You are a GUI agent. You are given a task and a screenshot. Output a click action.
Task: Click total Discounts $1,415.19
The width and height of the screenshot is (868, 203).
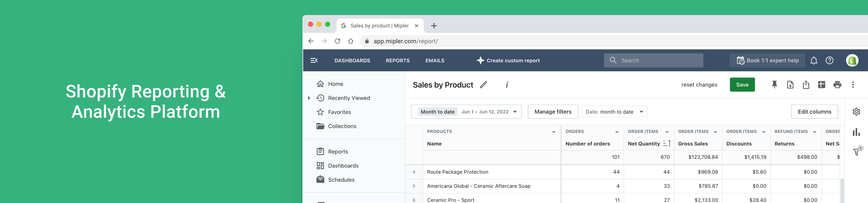click(x=755, y=157)
